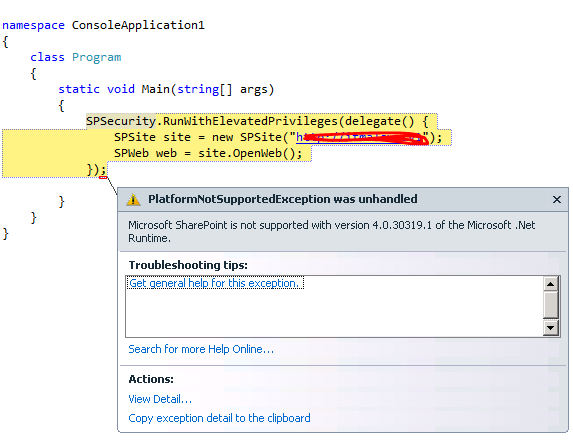Viewport: 573px width, 443px height.
Task: Close the PlatformNotSupportedException dialog
Action: (557, 200)
